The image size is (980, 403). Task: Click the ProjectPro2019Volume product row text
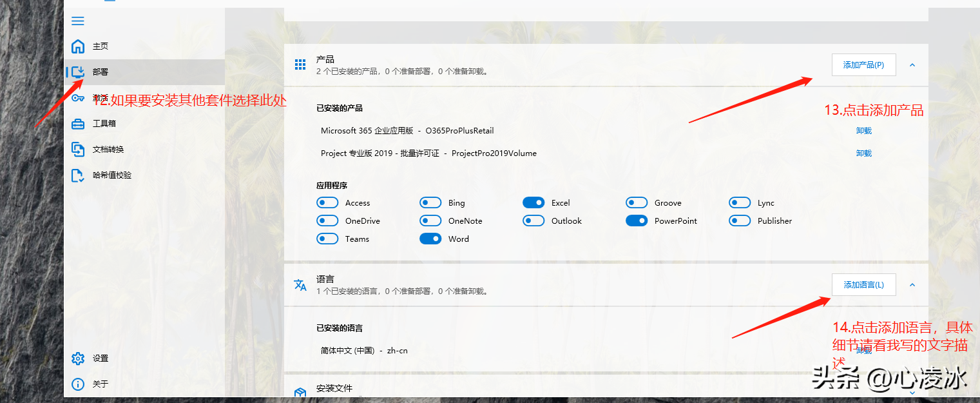tap(428, 153)
